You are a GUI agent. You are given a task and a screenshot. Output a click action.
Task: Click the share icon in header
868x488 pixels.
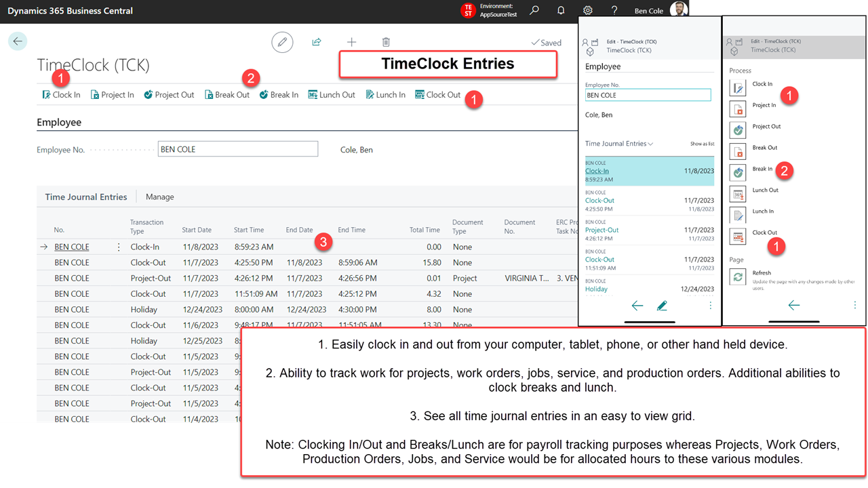(x=316, y=42)
